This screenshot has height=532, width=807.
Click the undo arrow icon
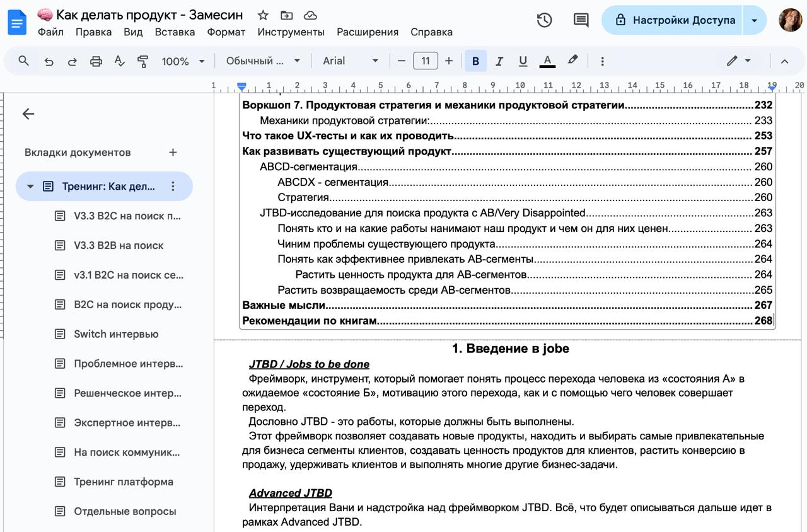click(49, 61)
